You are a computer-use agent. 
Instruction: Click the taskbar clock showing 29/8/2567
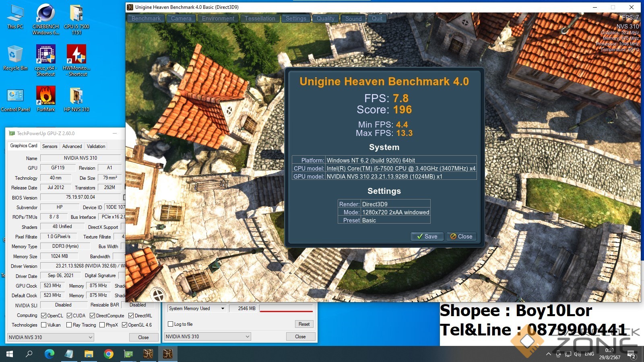click(x=609, y=354)
